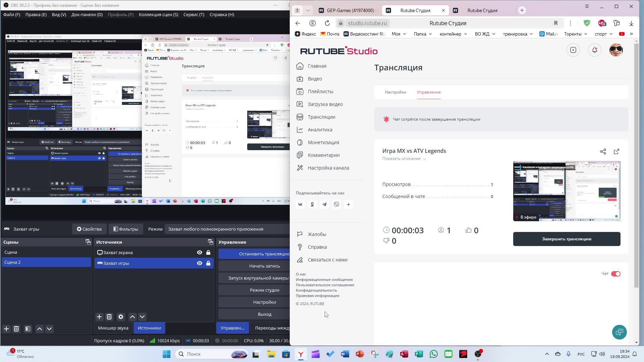Expand the Торенты bookmarks folder
This screenshot has height=362, width=644.
(x=576, y=34)
